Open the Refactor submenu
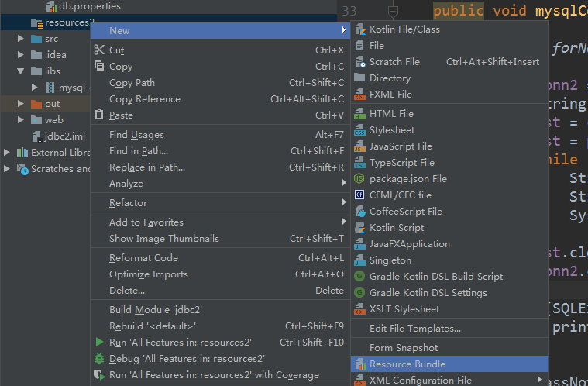 128,203
